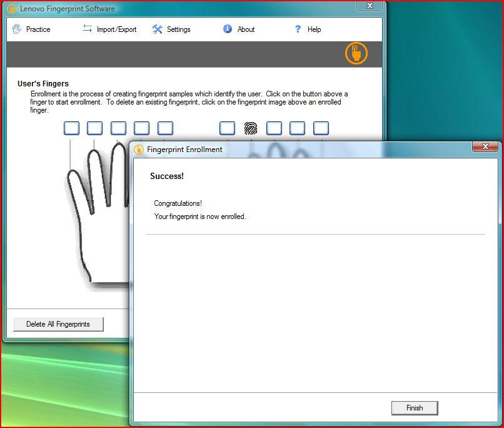Click the orange fingerprint logo in gray banner
Viewport: 504px width, 428px height.
pos(356,53)
